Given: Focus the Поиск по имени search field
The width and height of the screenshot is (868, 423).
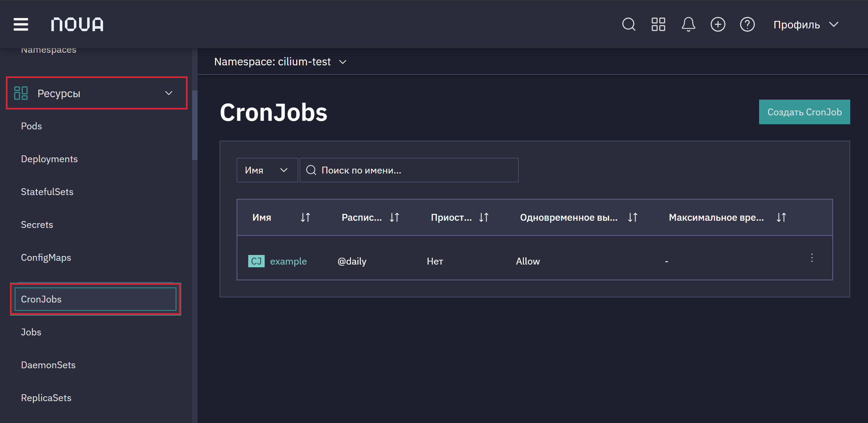Looking at the screenshot, I should coord(409,170).
